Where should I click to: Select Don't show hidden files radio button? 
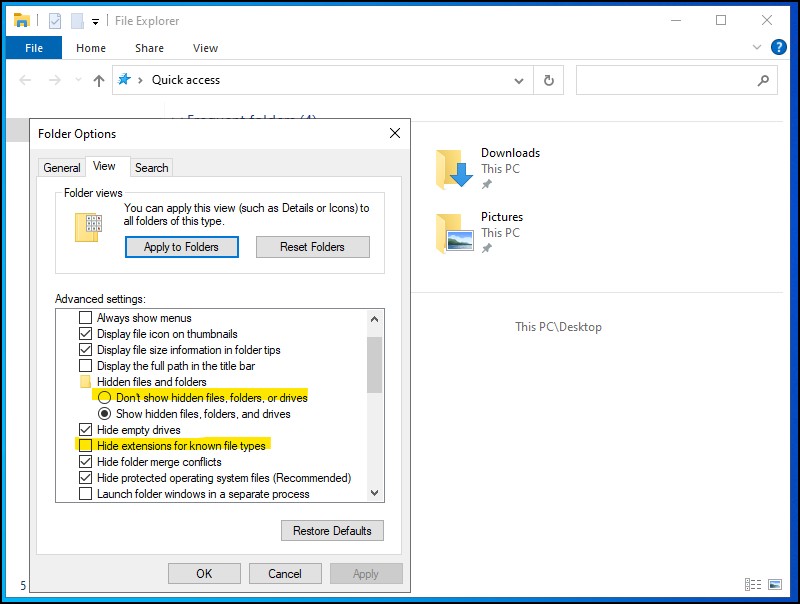[x=104, y=398]
